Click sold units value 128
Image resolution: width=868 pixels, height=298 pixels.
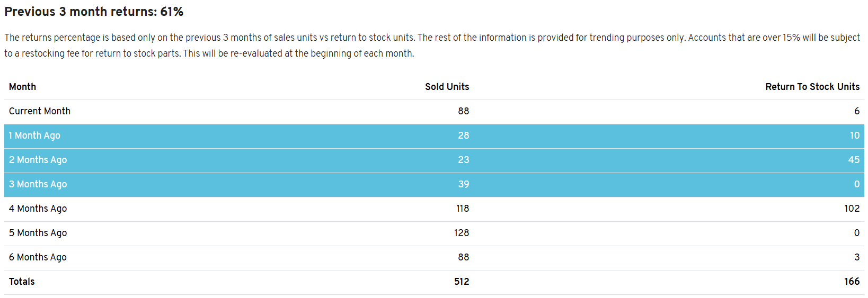tap(461, 233)
